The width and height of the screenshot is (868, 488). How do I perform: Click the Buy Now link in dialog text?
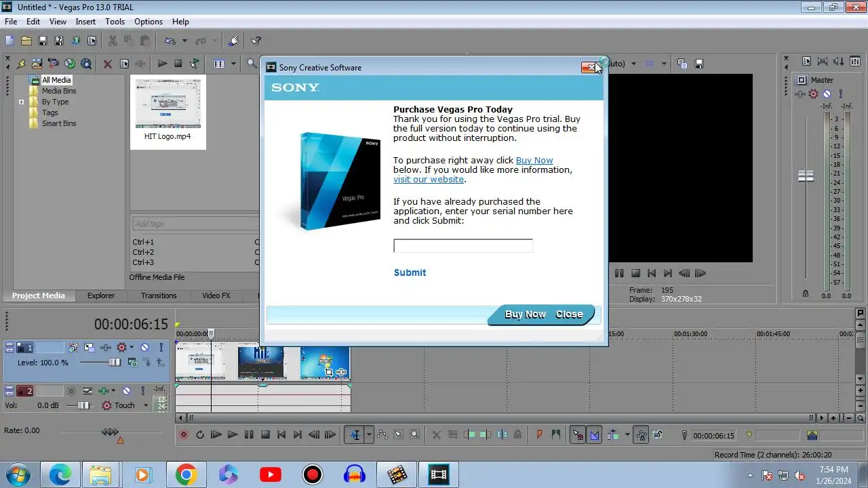click(x=534, y=161)
